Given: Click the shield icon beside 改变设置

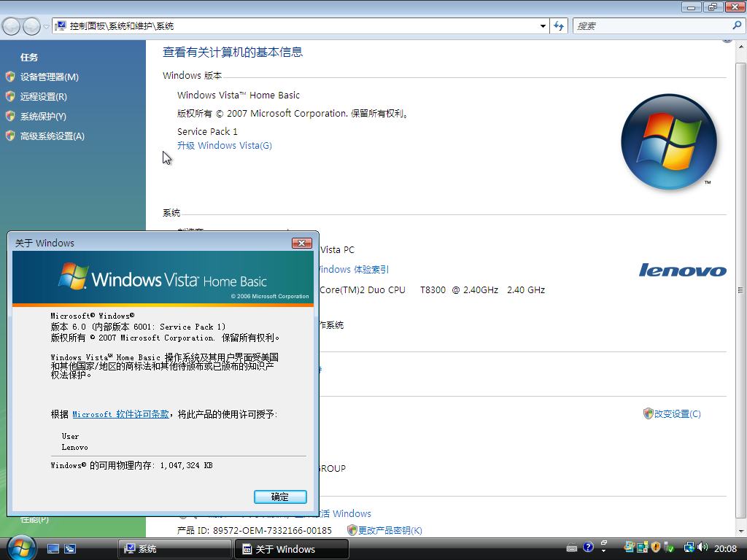Looking at the screenshot, I should [x=648, y=413].
